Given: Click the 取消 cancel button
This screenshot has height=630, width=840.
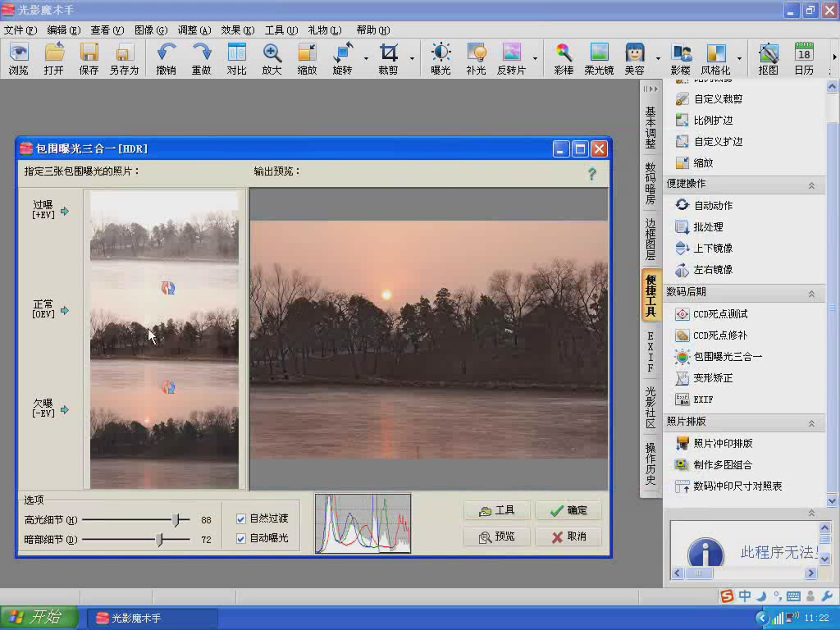Looking at the screenshot, I should [568, 536].
